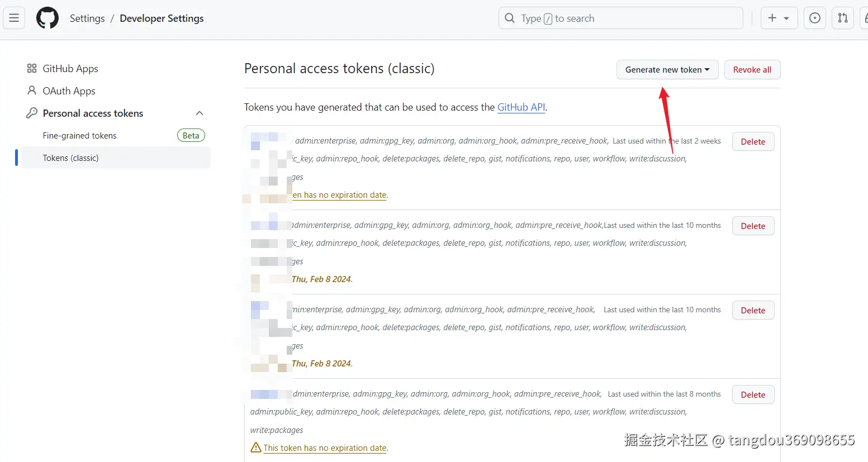Open OAuth Apps in sidebar
Screen dimensions: 868x462
coord(69,91)
